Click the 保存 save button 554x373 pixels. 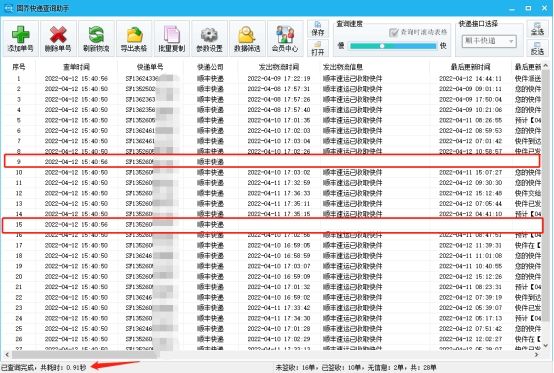[318, 29]
